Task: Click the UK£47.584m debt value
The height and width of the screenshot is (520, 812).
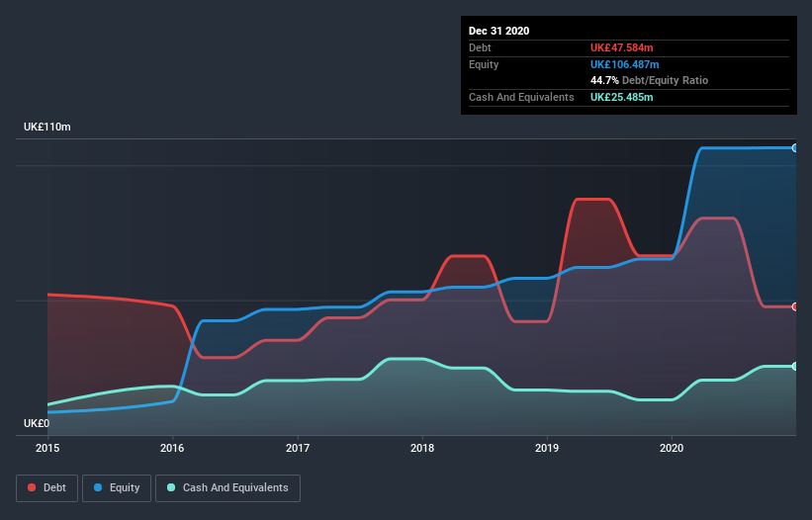Action: [x=621, y=47]
